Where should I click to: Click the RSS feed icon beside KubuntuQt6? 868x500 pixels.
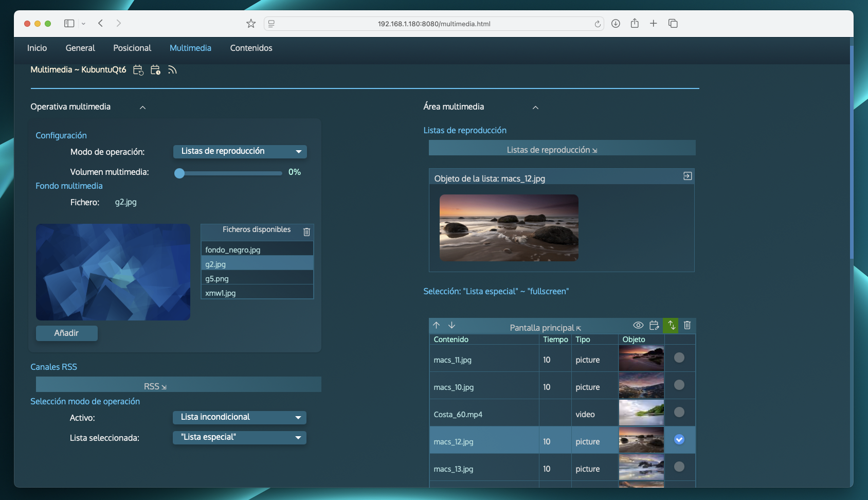[172, 70]
